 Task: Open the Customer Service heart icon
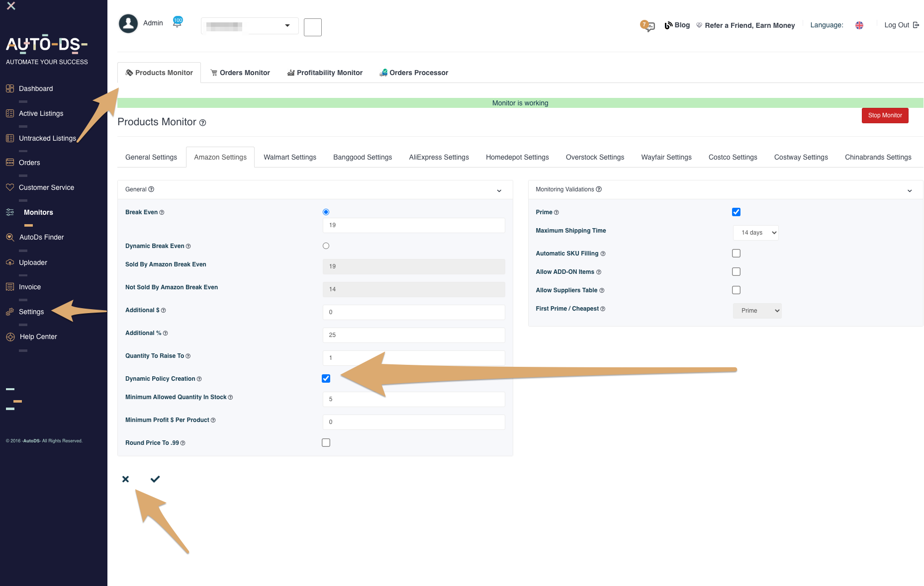point(10,187)
